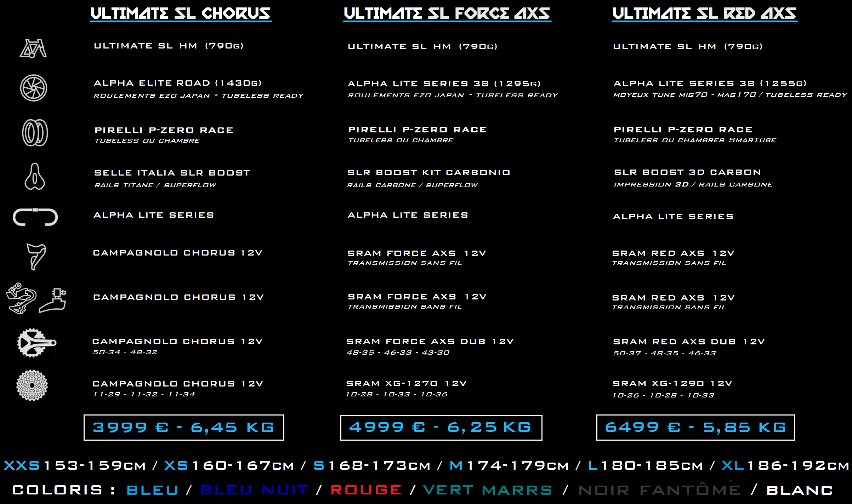Select the 6499 € - 5,85 kg price box
This screenshot has height=504, width=852.
(x=695, y=428)
